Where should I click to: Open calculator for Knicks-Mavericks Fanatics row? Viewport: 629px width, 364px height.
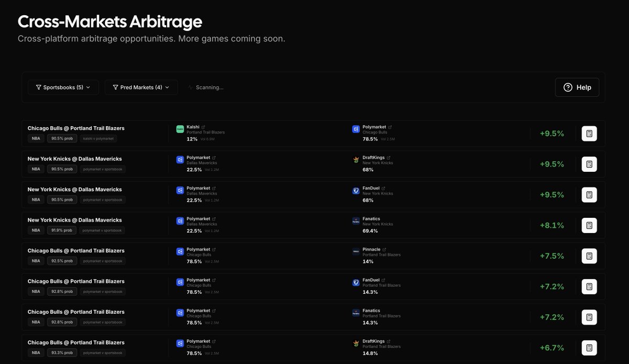coord(589,225)
